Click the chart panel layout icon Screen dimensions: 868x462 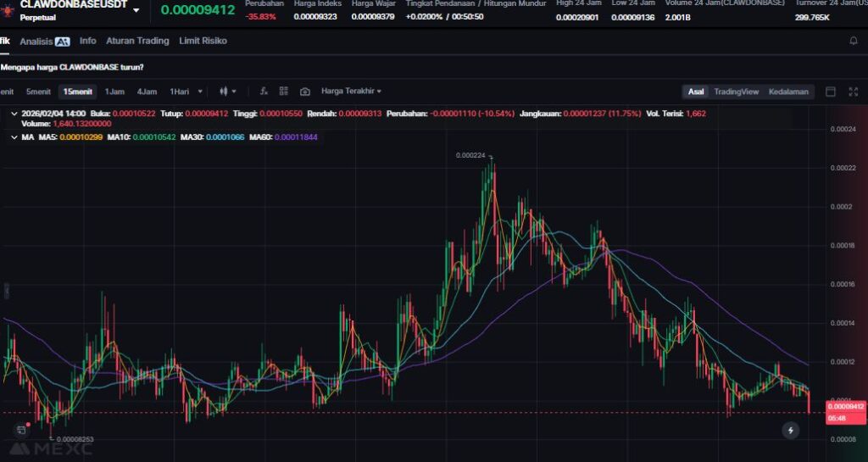[x=831, y=92]
